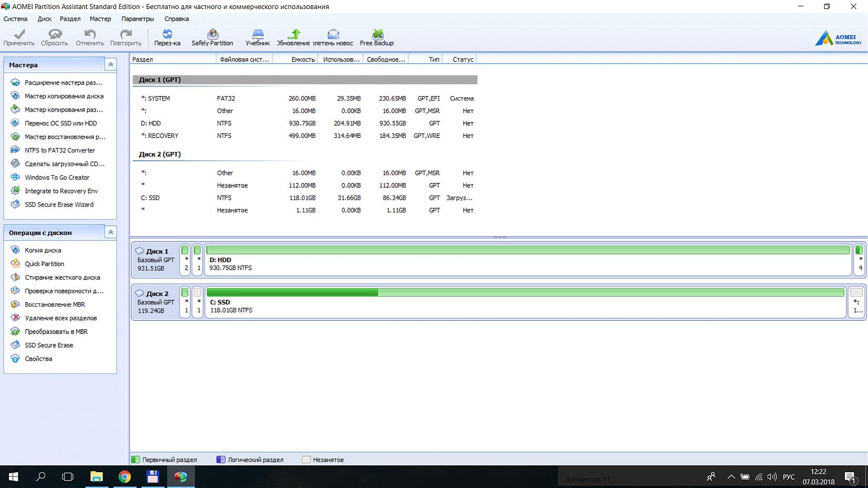Image resolution: width=868 pixels, height=488 pixels.
Task: Select SSD Secure Erase in disk operations
Action: point(48,345)
